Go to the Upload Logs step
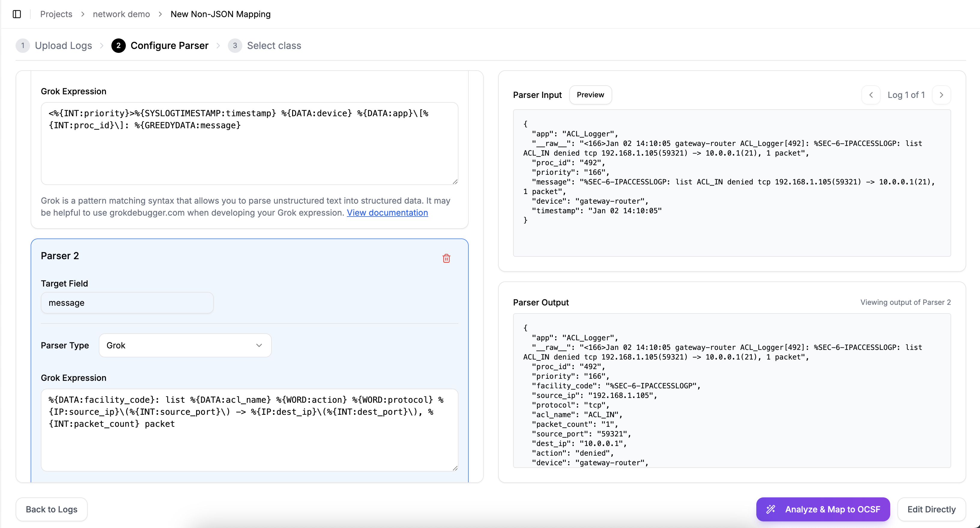The width and height of the screenshot is (980, 528). 64,46
